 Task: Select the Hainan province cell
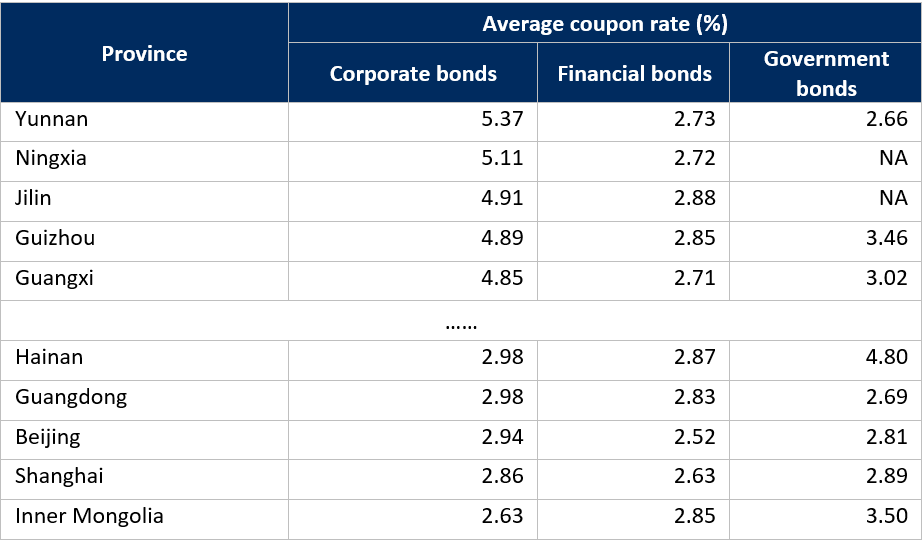coord(49,357)
